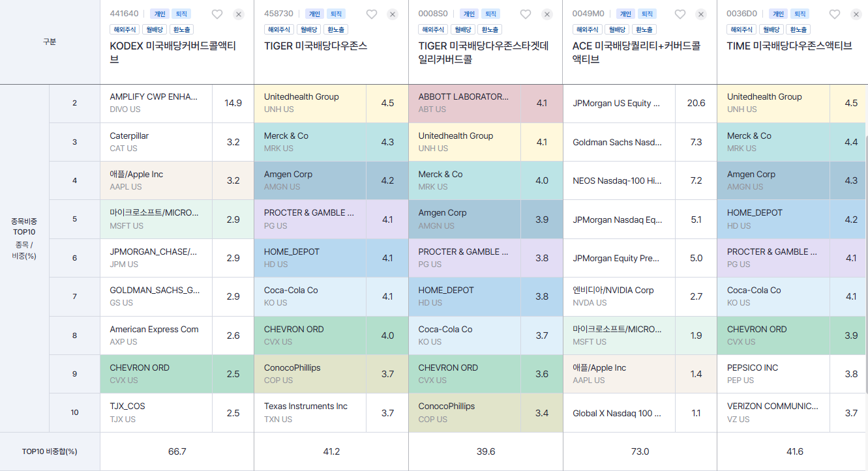Image resolution: width=868 pixels, height=471 pixels.
Task: Select the AMPLIFY CWP ENHA... holding (DIVO US)
Action: pyautogui.click(x=156, y=103)
